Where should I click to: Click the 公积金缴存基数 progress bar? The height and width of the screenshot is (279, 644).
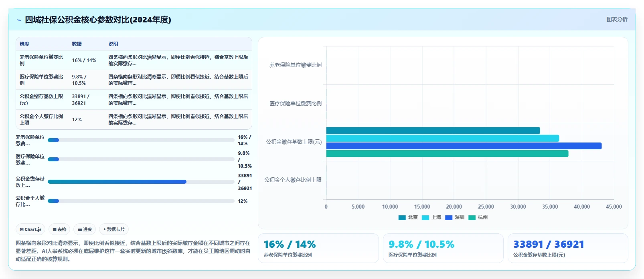click(x=141, y=182)
